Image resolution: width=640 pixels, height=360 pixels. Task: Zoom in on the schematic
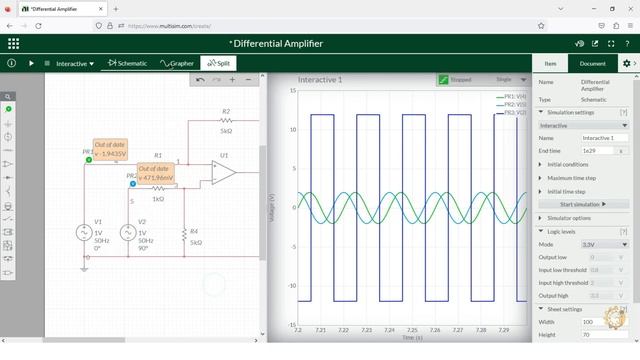pos(232,80)
